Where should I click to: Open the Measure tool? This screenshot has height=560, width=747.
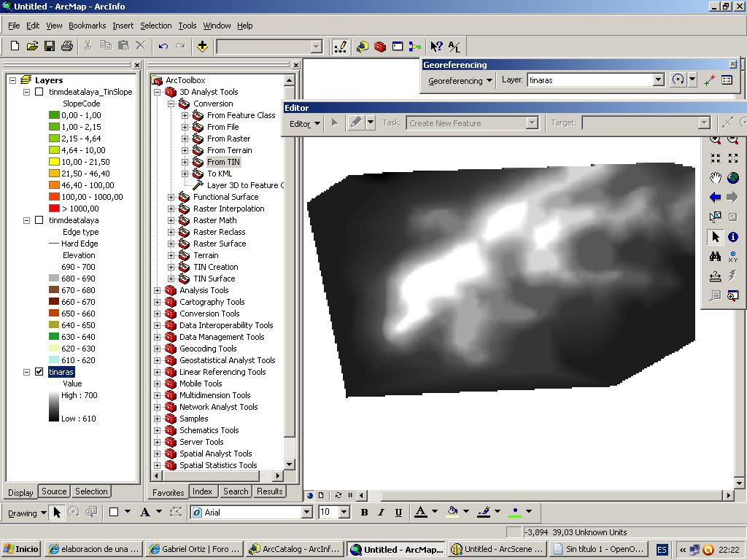pyautogui.click(x=715, y=276)
